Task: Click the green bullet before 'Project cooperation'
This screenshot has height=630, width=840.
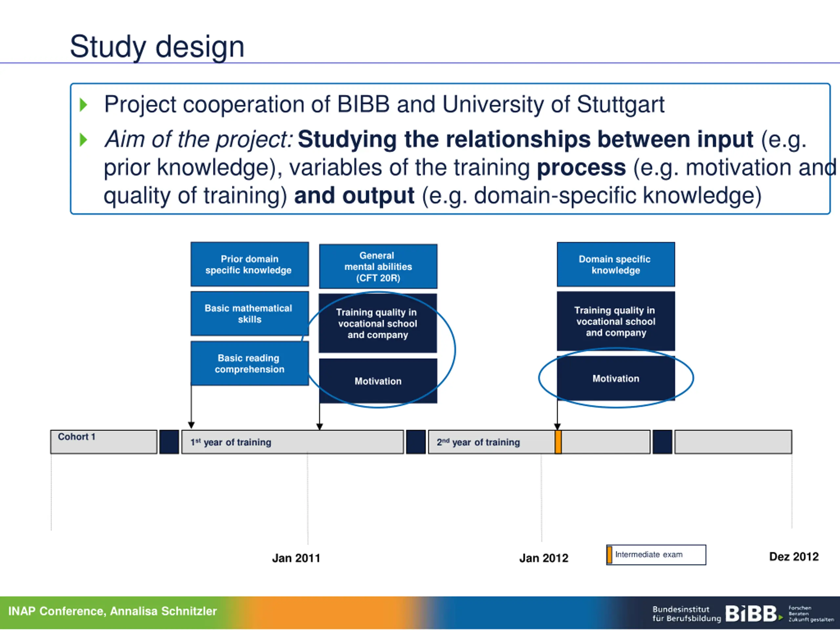Action: 84,105
